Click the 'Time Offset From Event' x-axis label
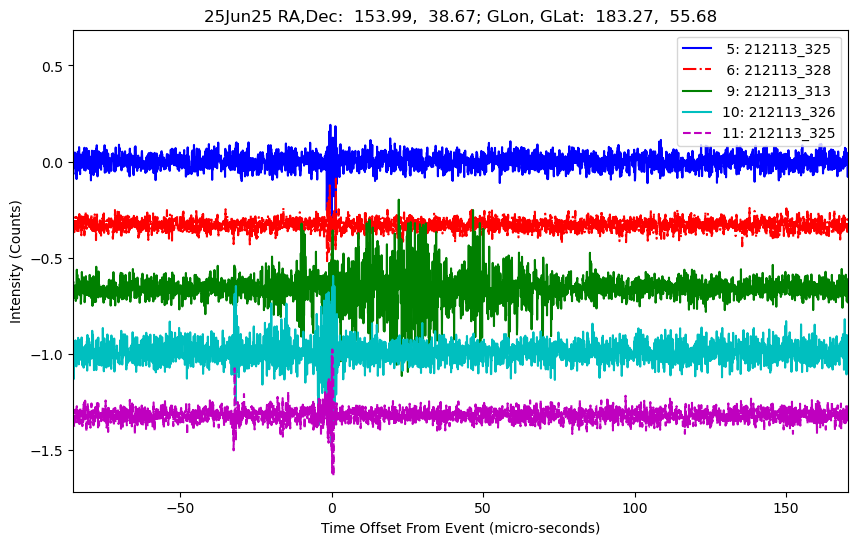 click(x=460, y=528)
